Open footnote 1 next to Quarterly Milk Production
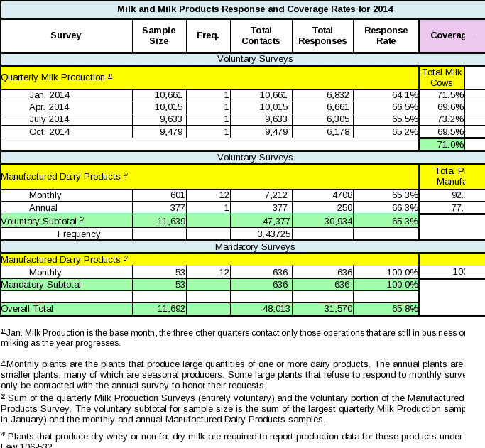This screenshot has width=485, height=448. [x=110, y=75]
